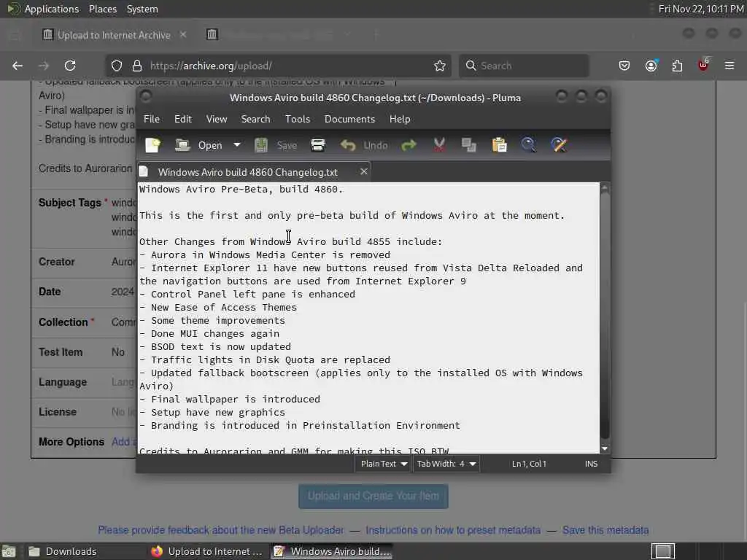Open Find with magnifier toolbar icon

[x=528, y=145]
